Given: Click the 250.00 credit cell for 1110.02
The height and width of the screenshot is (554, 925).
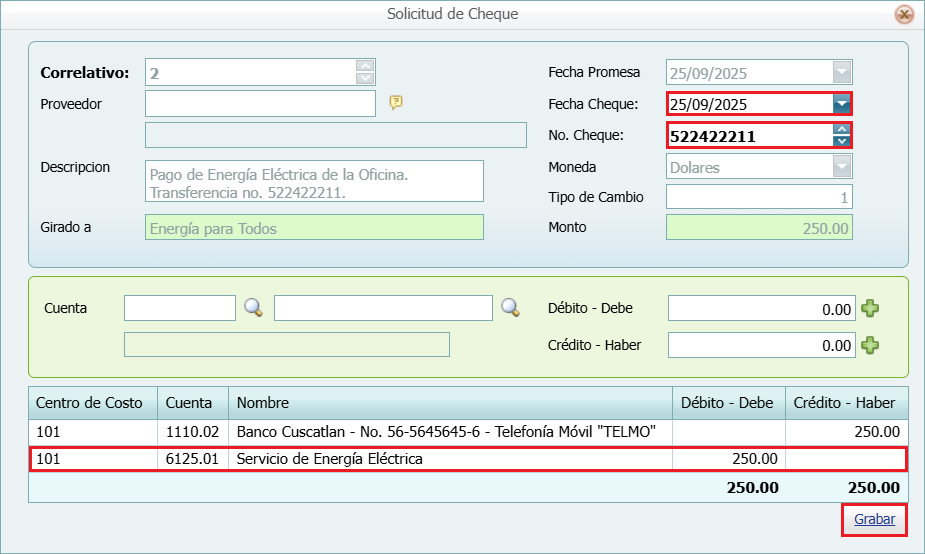Looking at the screenshot, I should (847, 432).
